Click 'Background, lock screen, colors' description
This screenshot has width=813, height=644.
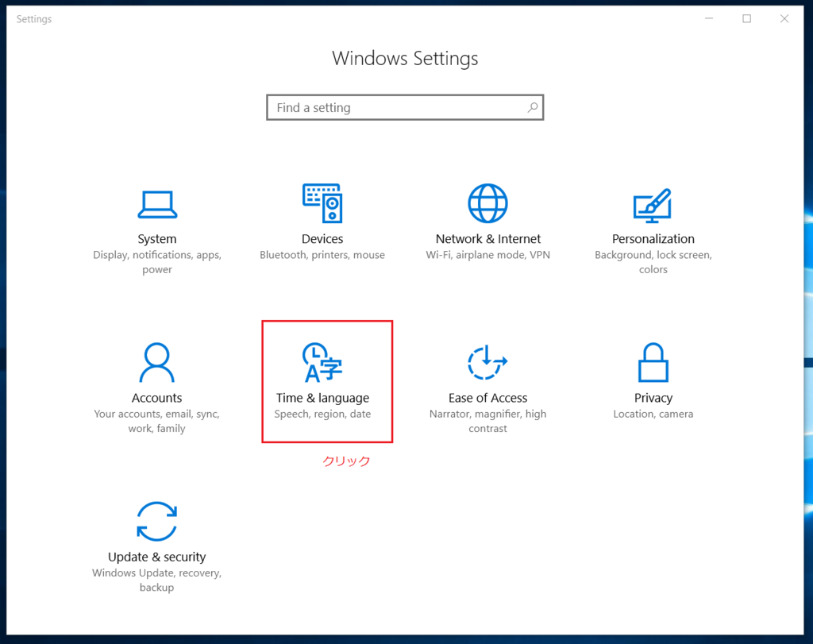point(653,262)
